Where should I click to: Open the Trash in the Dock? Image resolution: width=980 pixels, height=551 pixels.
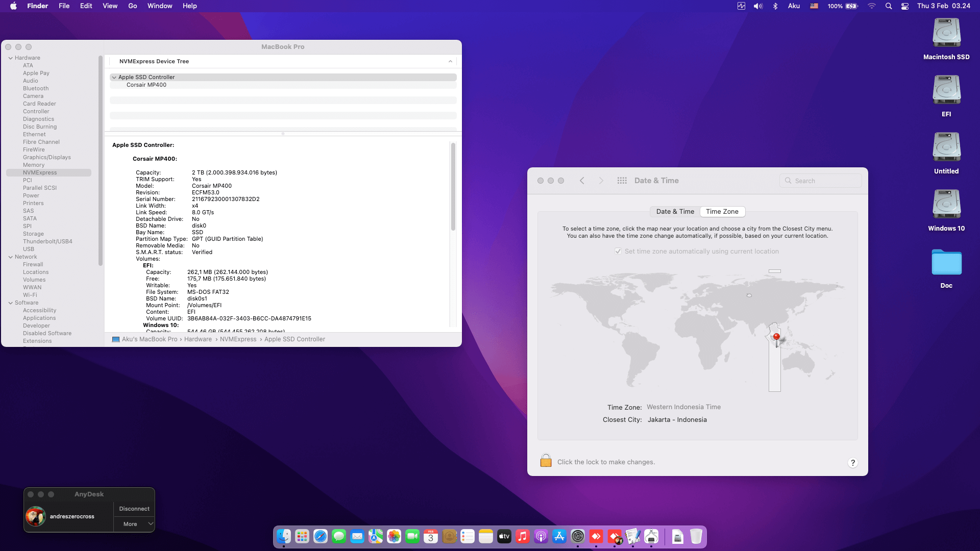pyautogui.click(x=696, y=537)
